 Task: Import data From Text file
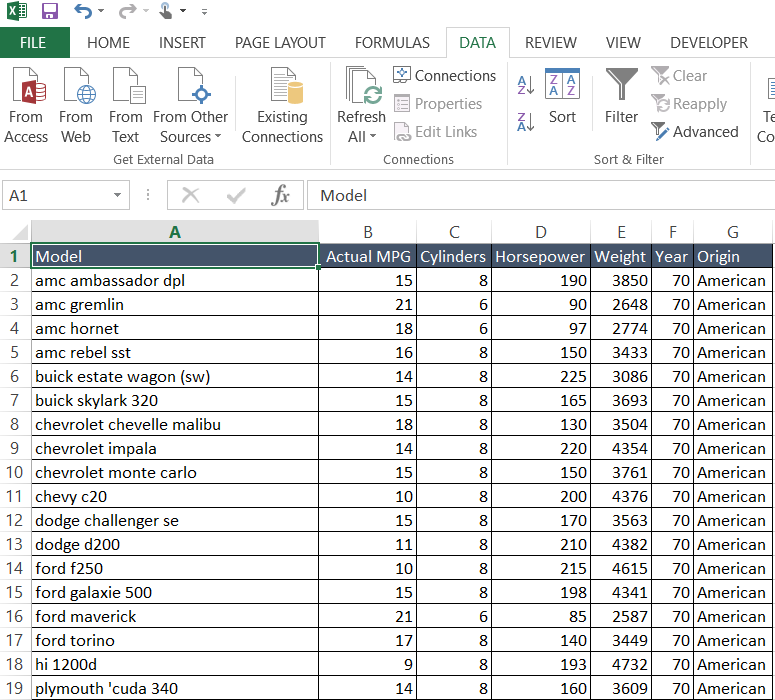coord(126,105)
